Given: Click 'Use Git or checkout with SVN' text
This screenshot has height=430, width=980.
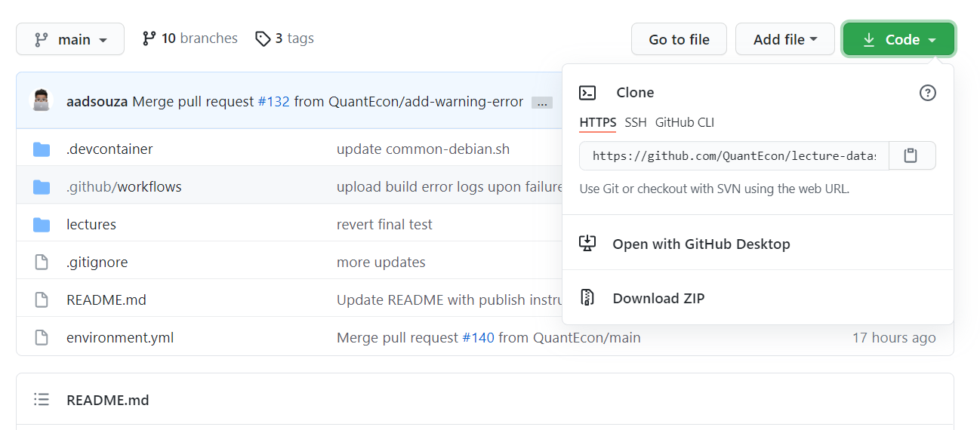Looking at the screenshot, I should point(714,189).
